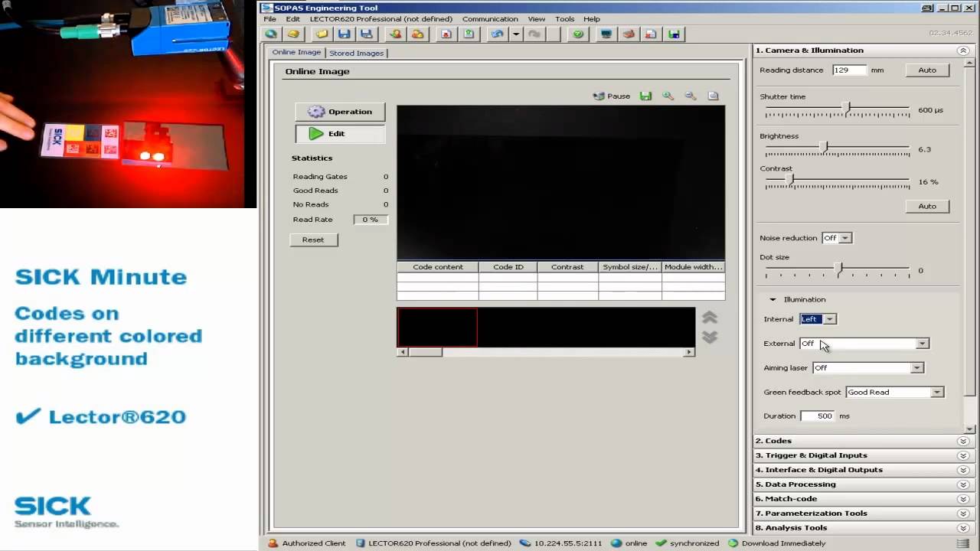
Task: Save project with the first blue floppy icon
Action: 345,34
